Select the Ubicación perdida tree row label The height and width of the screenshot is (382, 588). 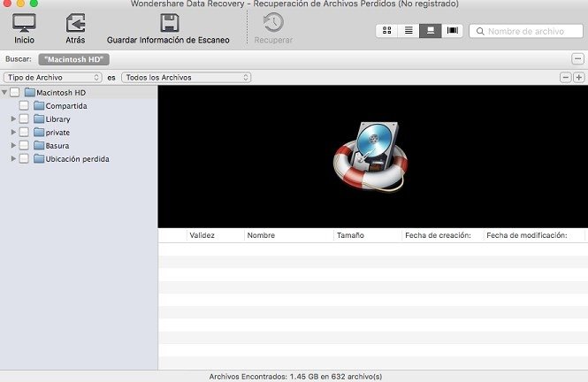coord(77,159)
